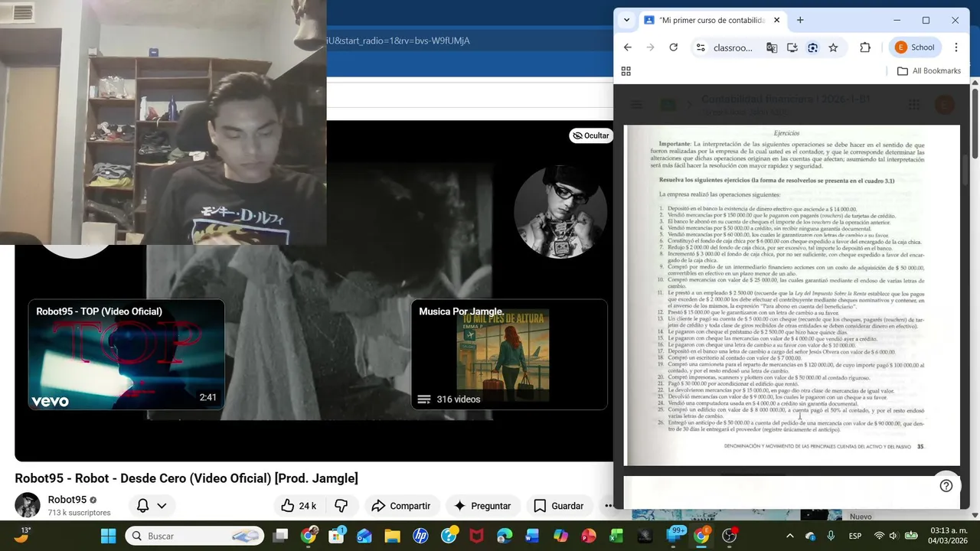
Task: Bookmark this tab with star icon
Action: click(x=833, y=47)
